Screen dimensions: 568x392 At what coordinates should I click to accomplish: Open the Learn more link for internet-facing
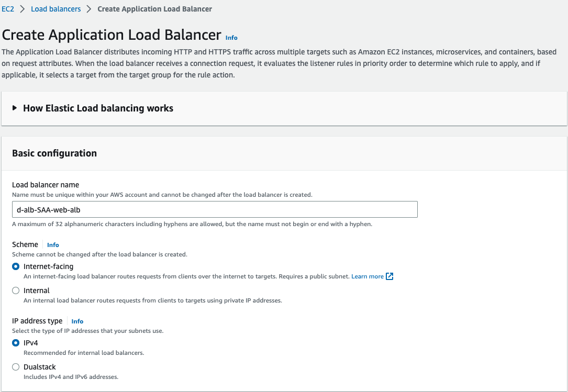tap(367, 276)
